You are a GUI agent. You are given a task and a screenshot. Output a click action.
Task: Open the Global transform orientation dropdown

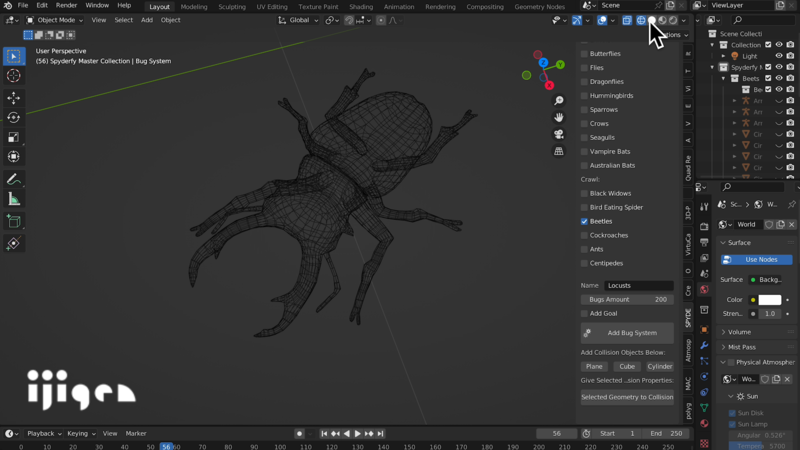coord(298,20)
